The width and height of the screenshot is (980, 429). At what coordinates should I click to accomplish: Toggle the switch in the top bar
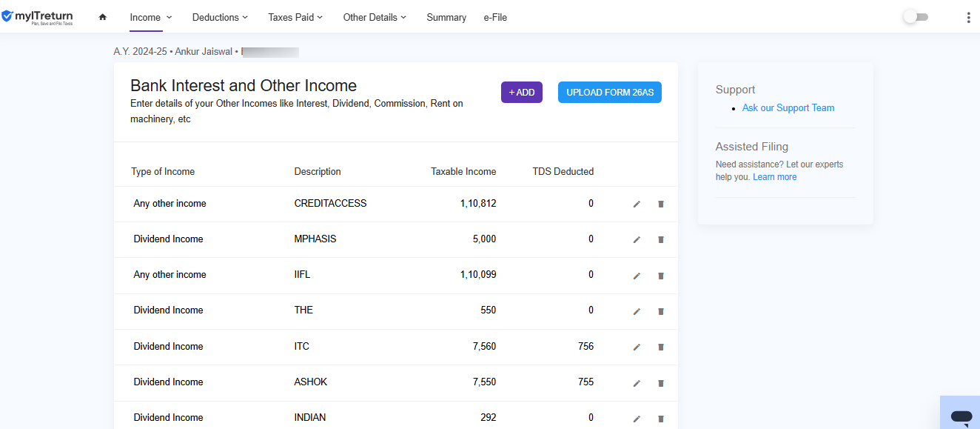click(916, 17)
